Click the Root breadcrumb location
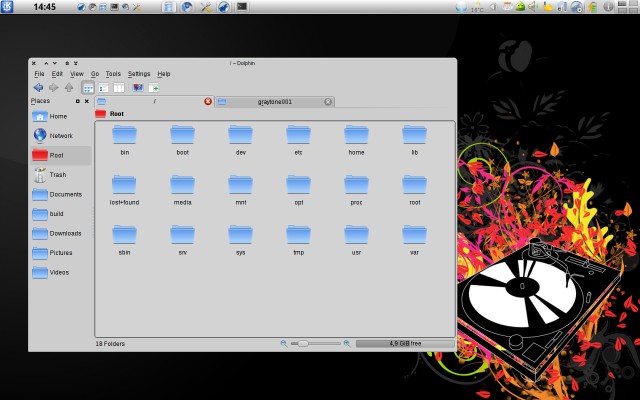The width and height of the screenshot is (640, 400). tap(117, 114)
